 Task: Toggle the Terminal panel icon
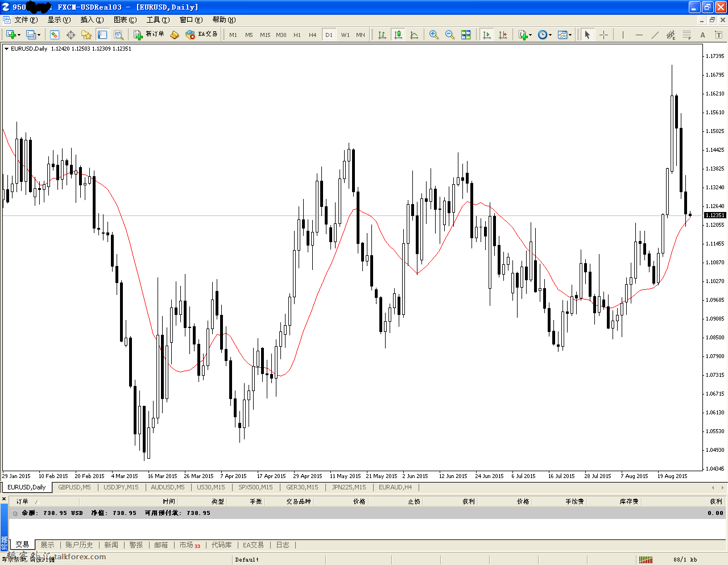click(102, 35)
